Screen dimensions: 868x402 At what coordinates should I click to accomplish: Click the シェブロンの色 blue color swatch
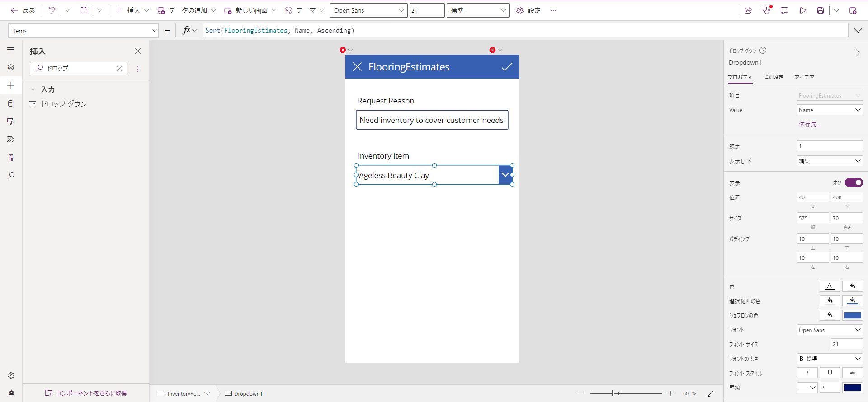point(852,315)
